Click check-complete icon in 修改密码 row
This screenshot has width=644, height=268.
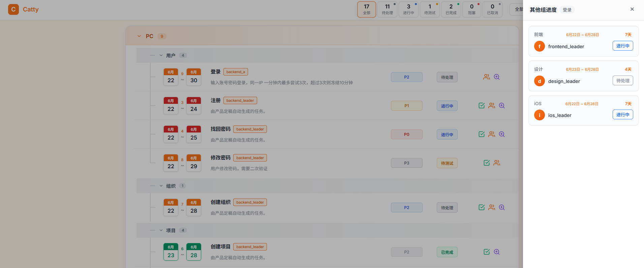pos(487,163)
